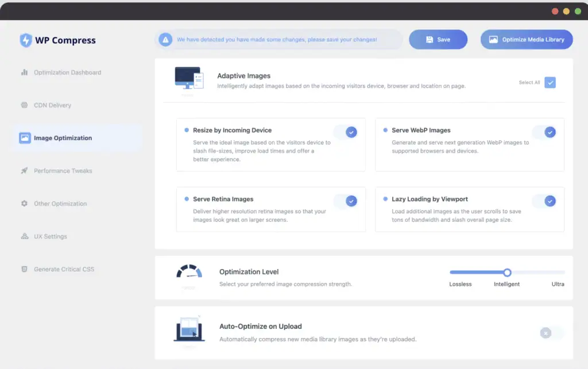
Task: Click the Performance Tweaks rocket icon
Action: (x=24, y=171)
